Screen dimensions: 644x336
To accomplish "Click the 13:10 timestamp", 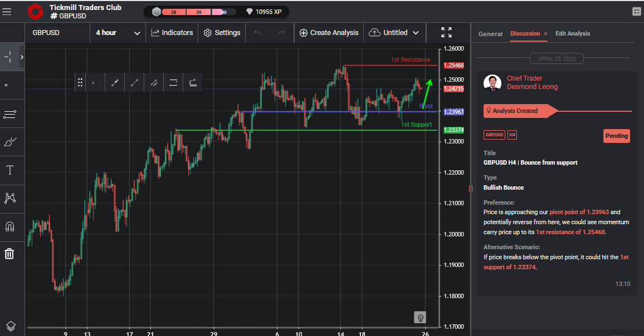I will pos(623,284).
